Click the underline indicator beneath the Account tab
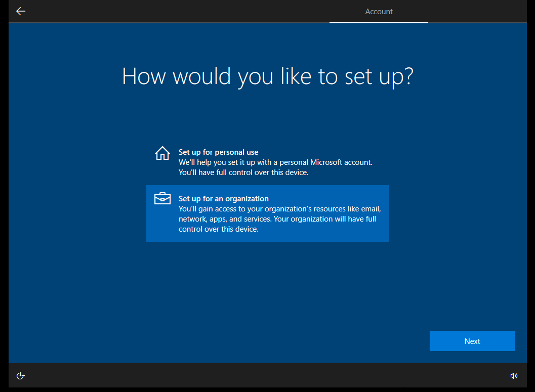535x392 pixels. pos(379,22)
